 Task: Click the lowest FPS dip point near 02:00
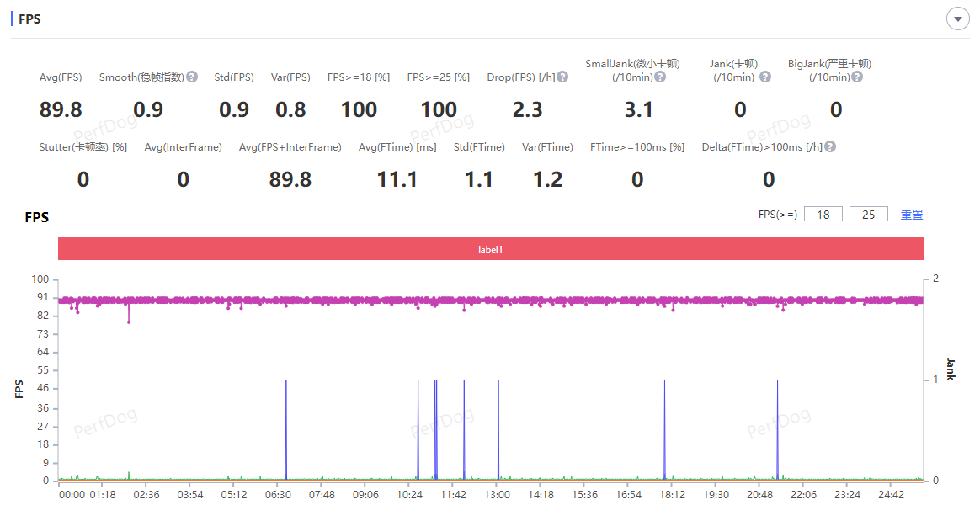129,322
